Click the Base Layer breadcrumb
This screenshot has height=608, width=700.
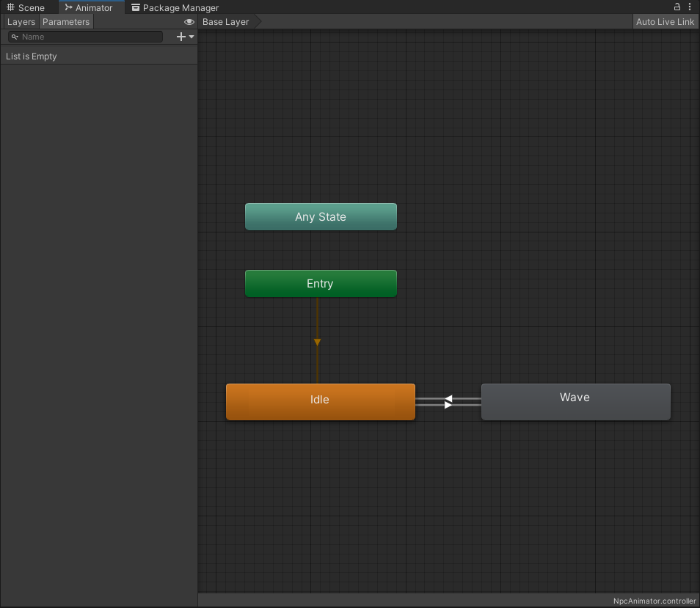[x=226, y=22]
